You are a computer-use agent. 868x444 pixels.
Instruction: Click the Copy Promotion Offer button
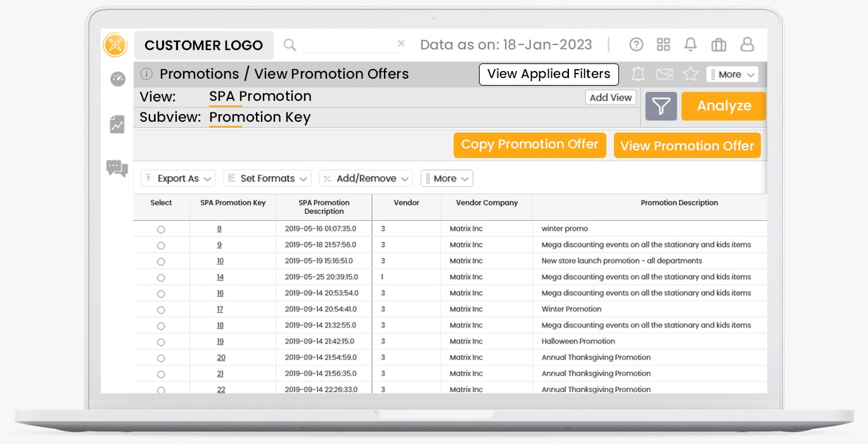(530, 145)
